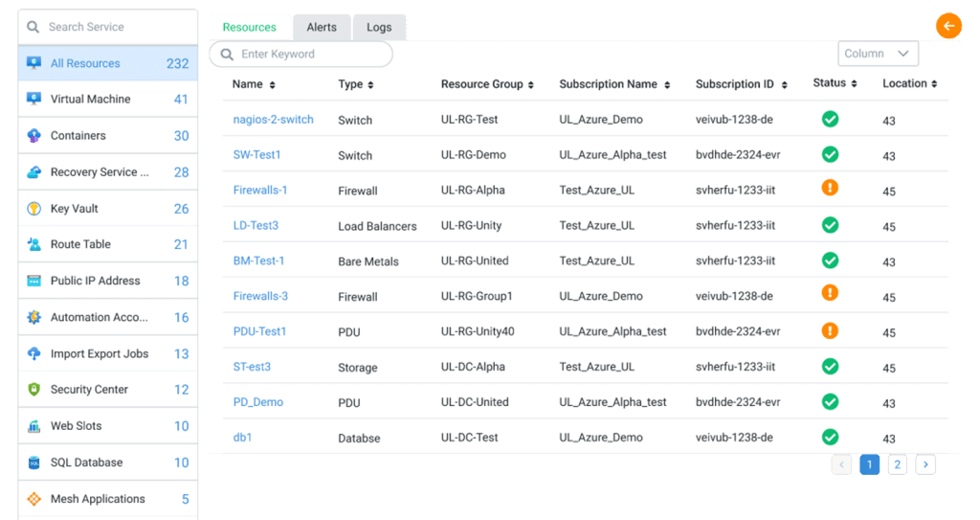Click the green status icon for LD-Test3
Viewport: 980px width, 520px height.
pos(830,225)
